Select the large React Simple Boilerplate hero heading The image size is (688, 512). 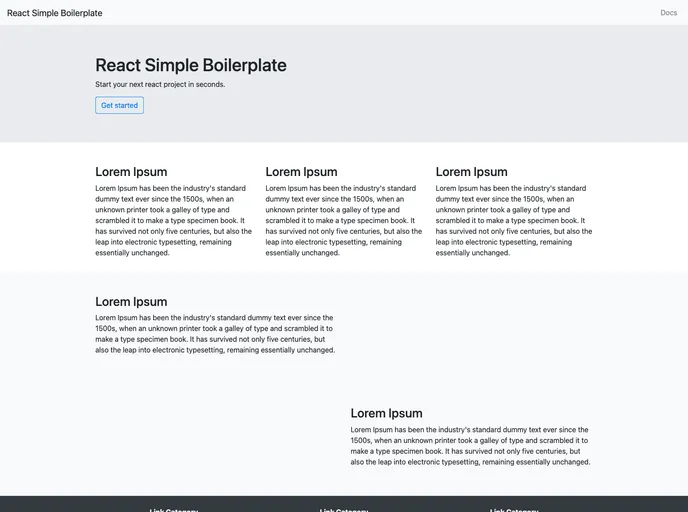click(191, 65)
